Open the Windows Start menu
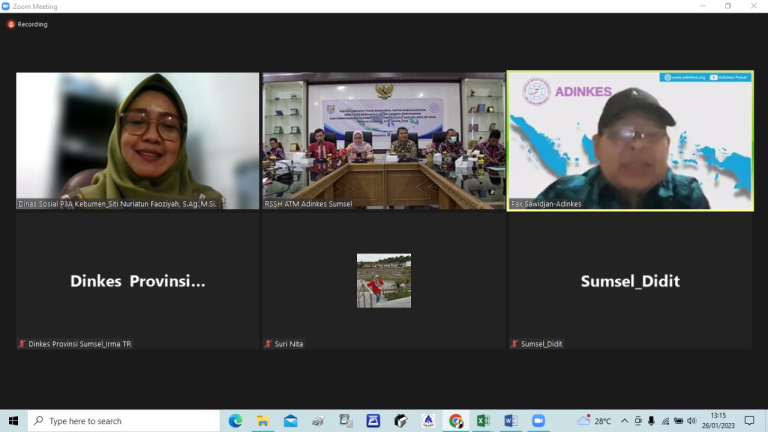768x432 pixels. [13, 421]
